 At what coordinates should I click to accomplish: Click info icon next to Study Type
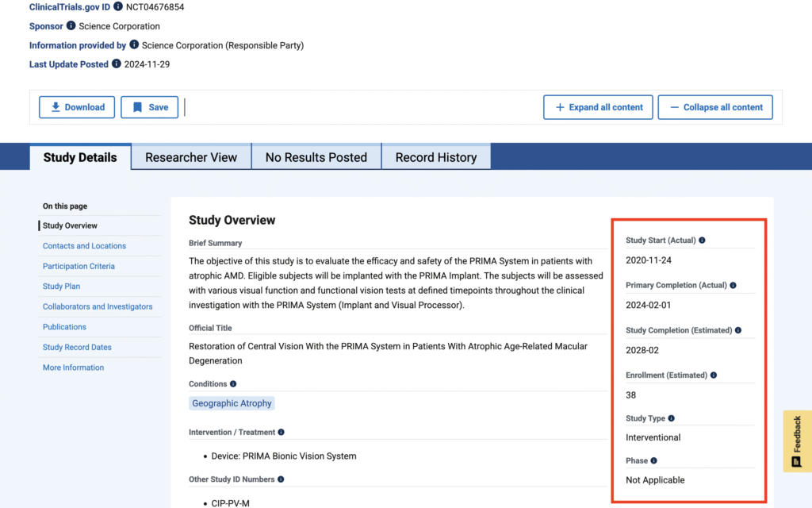pyautogui.click(x=672, y=418)
